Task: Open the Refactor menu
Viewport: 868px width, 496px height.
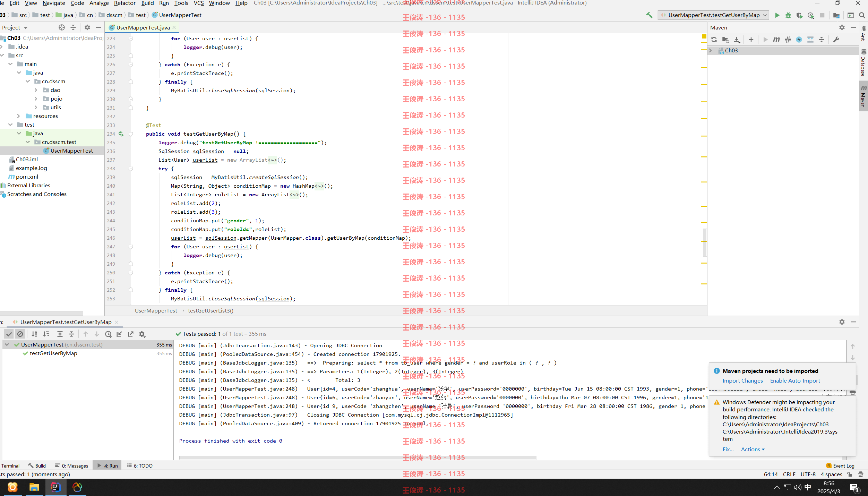Action: (x=124, y=3)
